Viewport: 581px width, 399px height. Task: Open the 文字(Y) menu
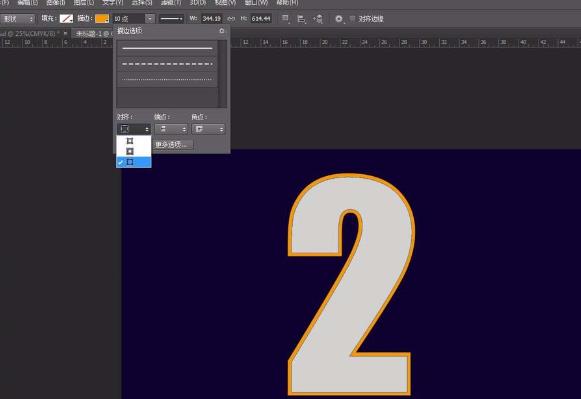pyautogui.click(x=113, y=3)
